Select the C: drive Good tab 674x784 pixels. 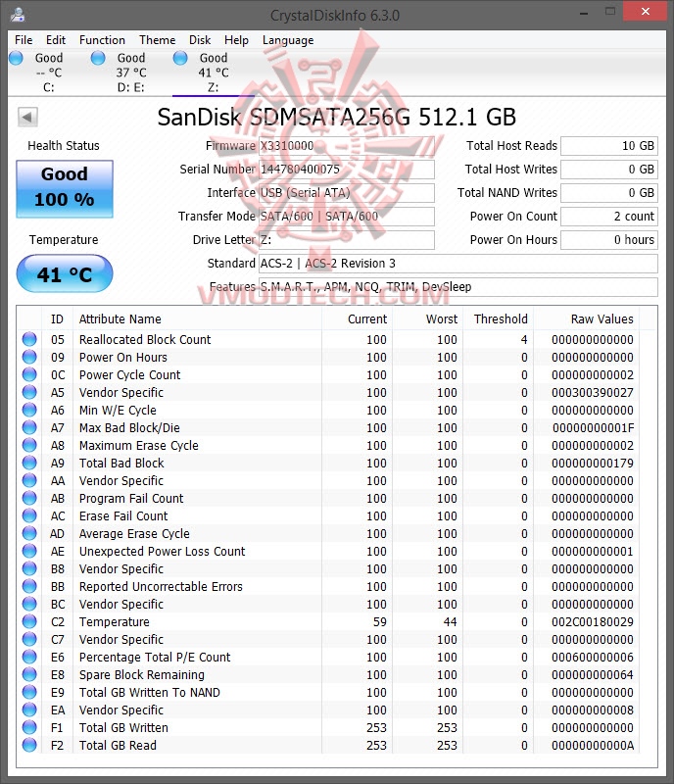tap(49, 73)
